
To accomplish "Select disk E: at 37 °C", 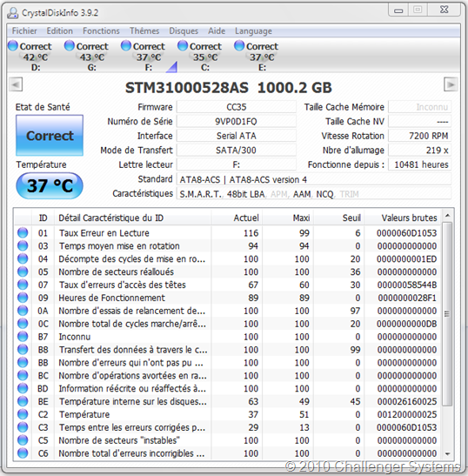I will (x=257, y=57).
